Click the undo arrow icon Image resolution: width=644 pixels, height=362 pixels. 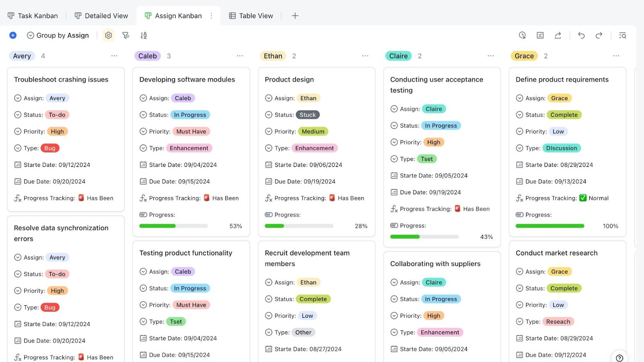click(581, 35)
